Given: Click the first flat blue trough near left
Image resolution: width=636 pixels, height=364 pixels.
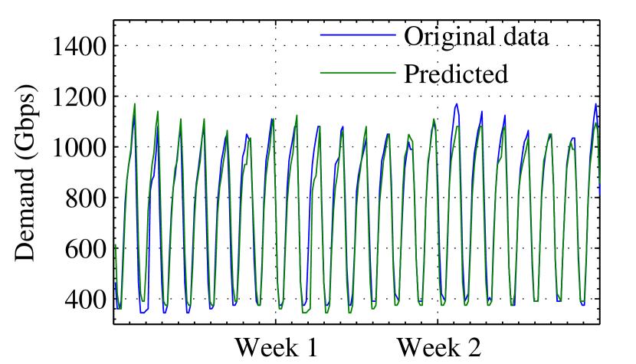Looking at the screenshot, I should (x=143, y=312).
